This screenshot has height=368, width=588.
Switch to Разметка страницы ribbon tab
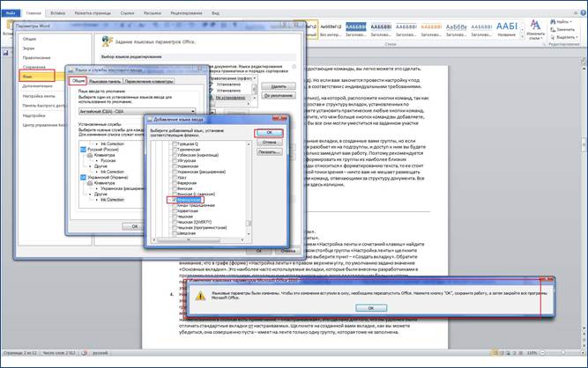93,13
